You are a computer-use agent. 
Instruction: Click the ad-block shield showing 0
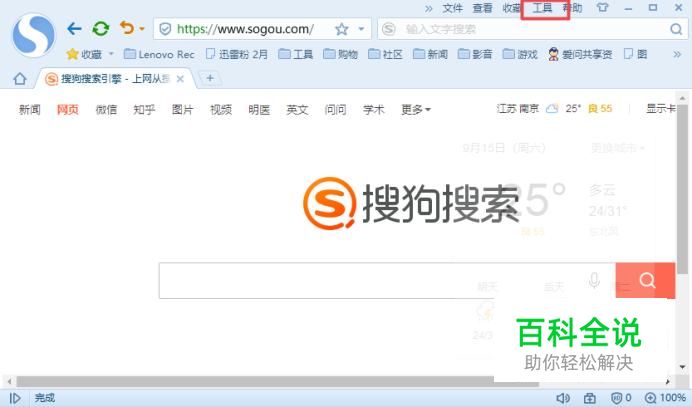[621, 398]
